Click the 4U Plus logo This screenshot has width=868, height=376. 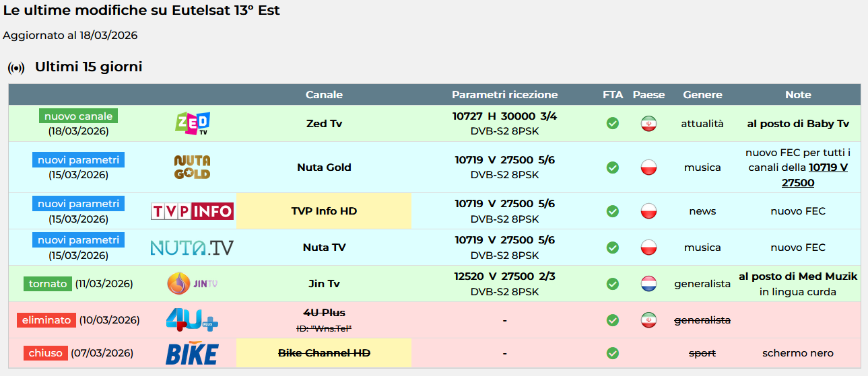(x=192, y=320)
